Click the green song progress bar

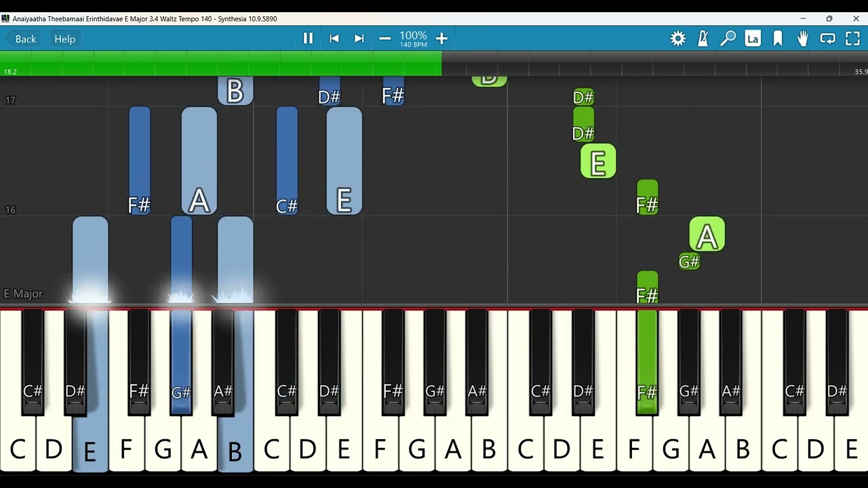point(220,63)
